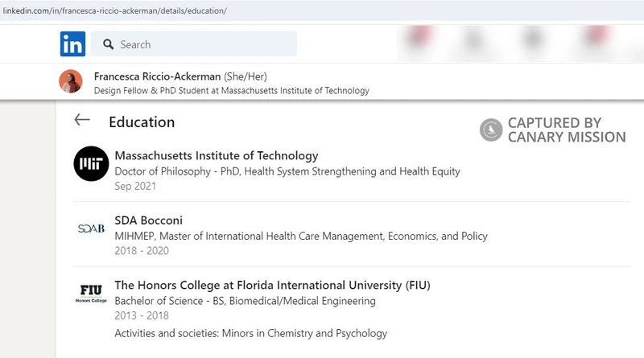
Task: Open Francesca Riccio-Ackerman's profile photo
Action: click(71, 81)
